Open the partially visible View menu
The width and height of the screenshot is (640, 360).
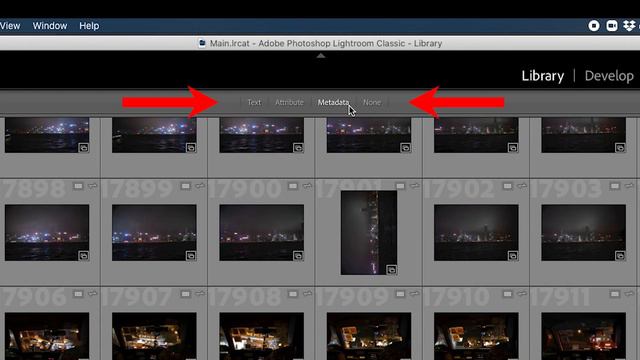click(x=10, y=26)
